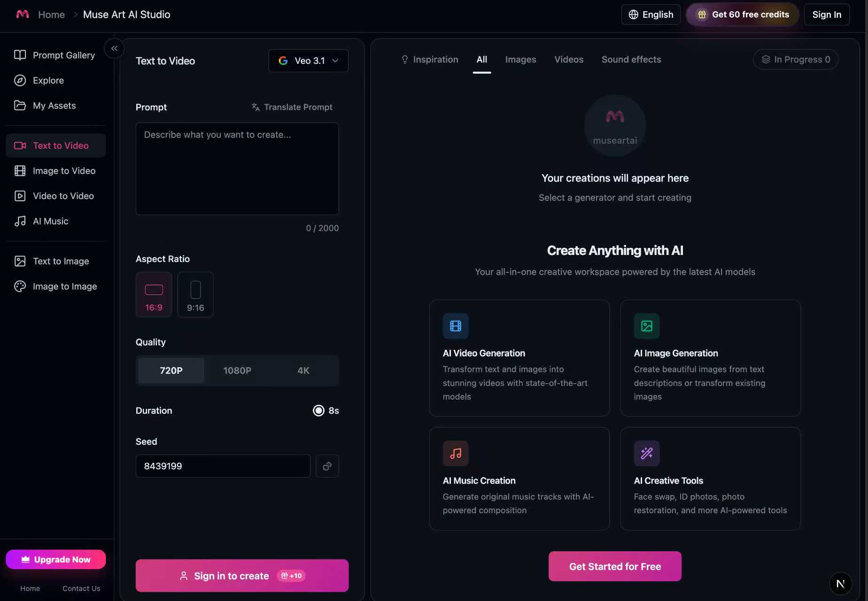Switch quality to 4K
Image resolution: width=868 pixels, height=601 pixels.
(x=303, y=370)
